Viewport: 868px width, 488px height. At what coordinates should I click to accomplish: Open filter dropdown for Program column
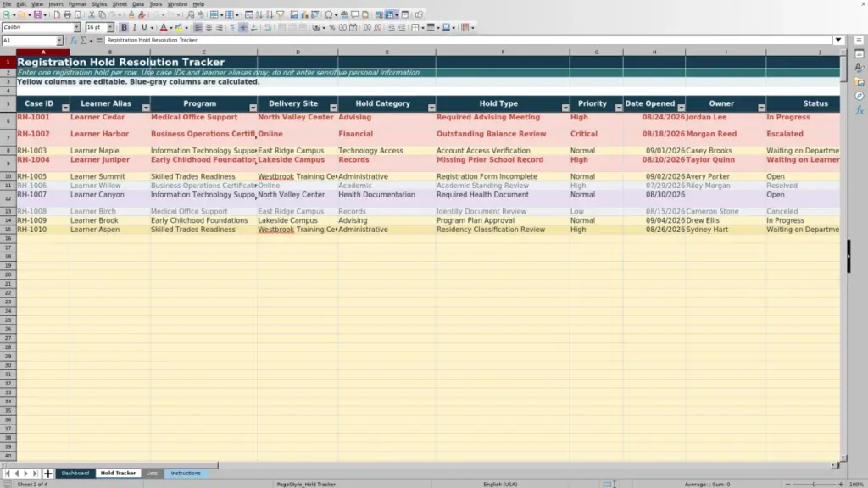[x=253, y=108]
